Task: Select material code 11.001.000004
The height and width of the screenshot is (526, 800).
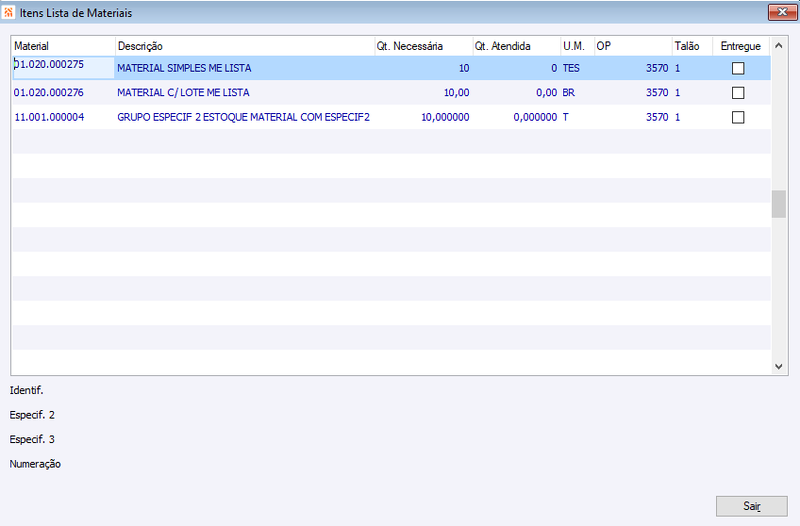Action: (x=49, y=117)
